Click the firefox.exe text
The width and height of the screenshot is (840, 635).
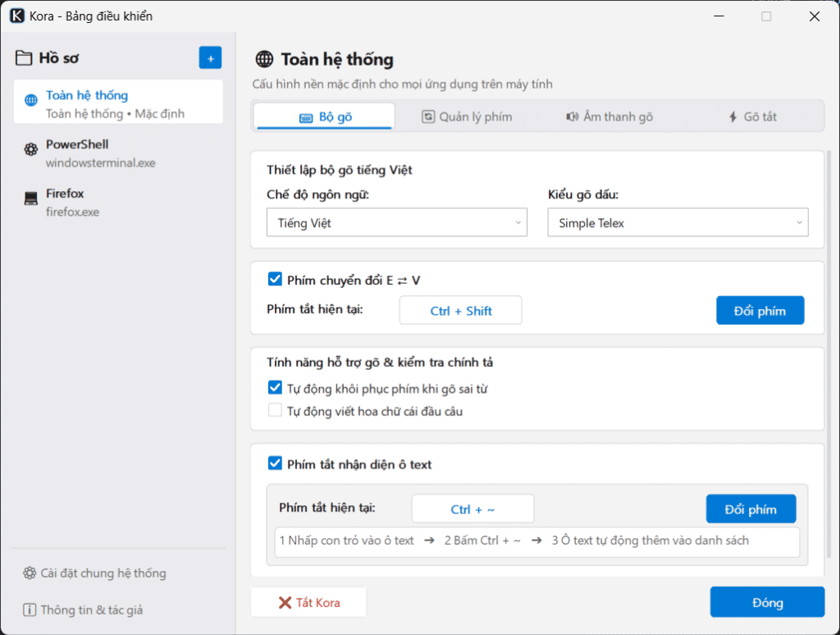72,212
